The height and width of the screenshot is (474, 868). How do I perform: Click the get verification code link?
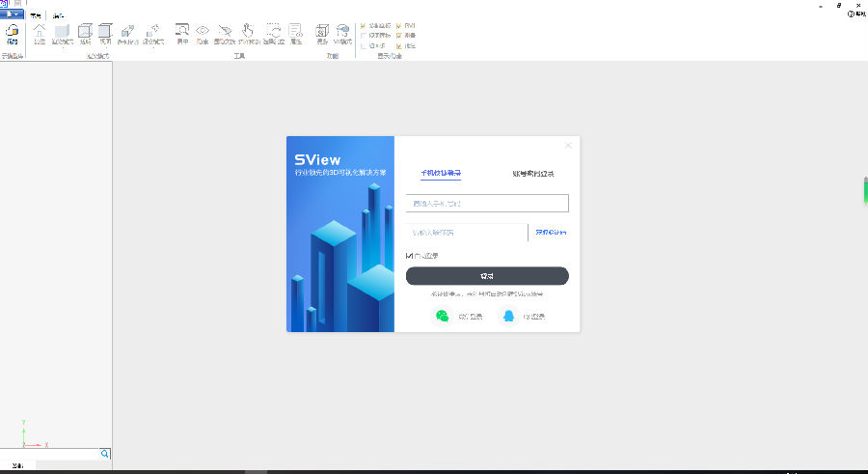[x=551, y=233]
